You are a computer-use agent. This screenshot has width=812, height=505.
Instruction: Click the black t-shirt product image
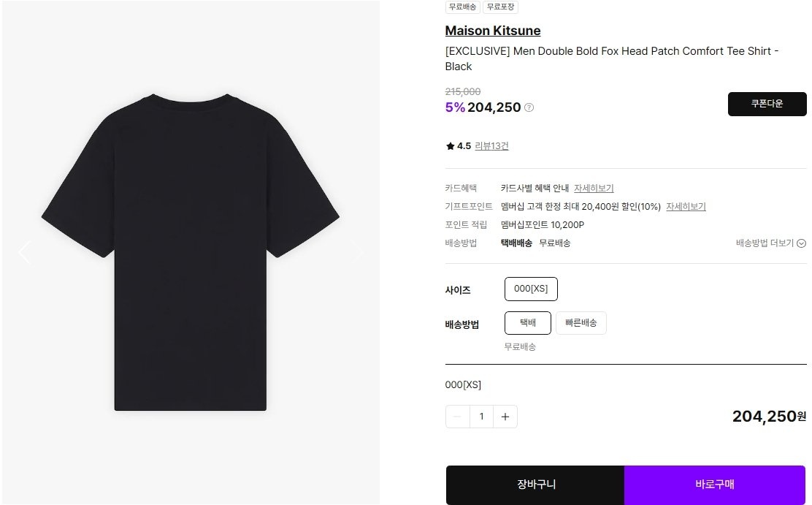point(191,253)
